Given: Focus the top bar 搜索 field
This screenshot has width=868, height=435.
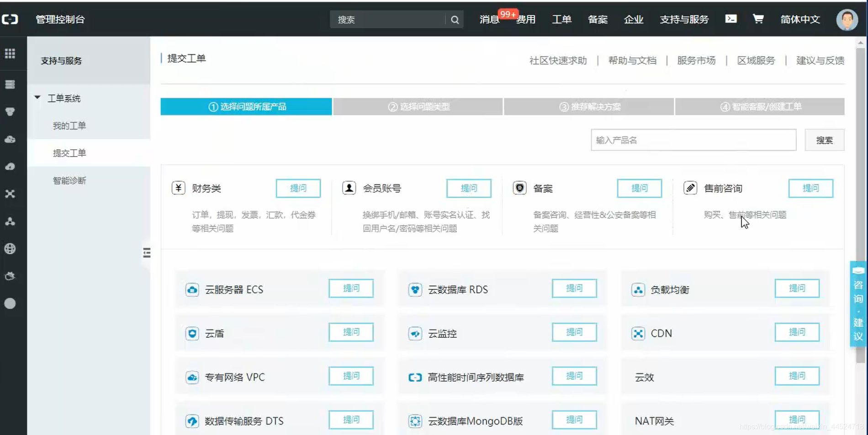Looking at the screenshot, I should tap(388, 20).
